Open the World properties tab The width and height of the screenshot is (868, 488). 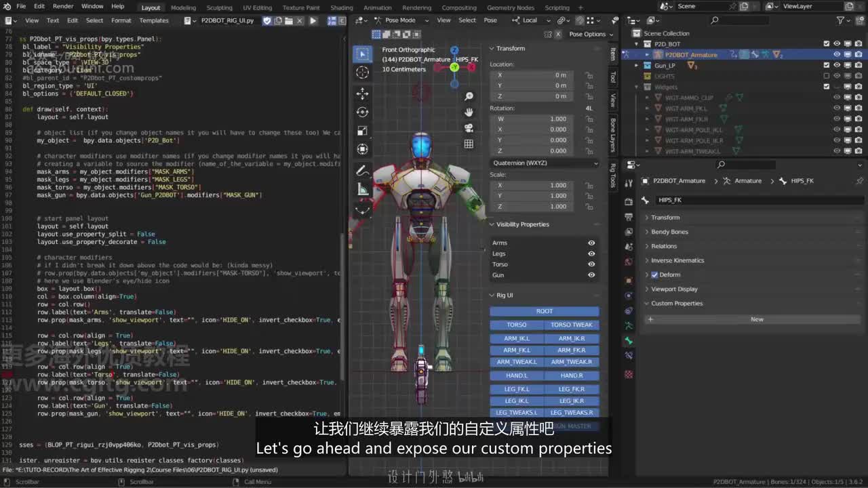(x=629, y=261)
